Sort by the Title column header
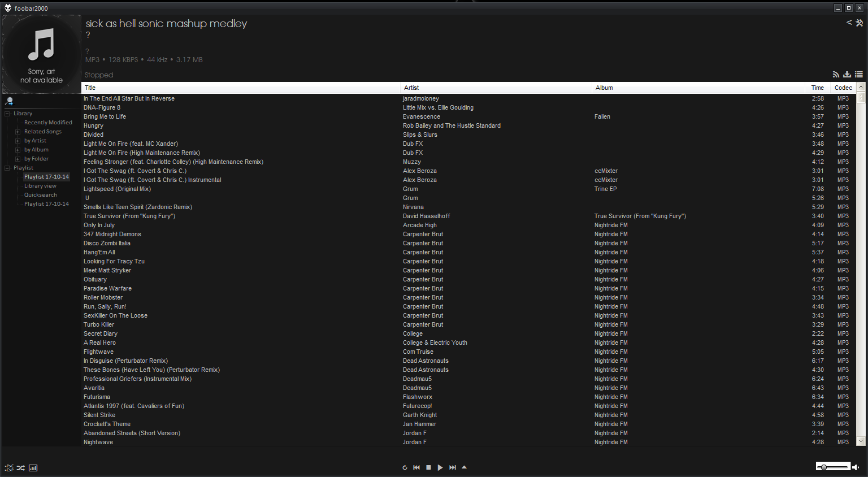This screenshot has width=868, height=477. tap(241, 88)
